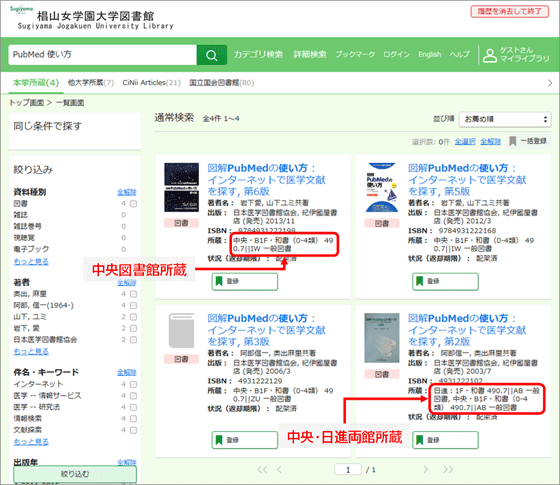The width and height of the screenshot is (560, 485).
Task: Open title link of the 第3版 result
Action: tap(266, 330)
